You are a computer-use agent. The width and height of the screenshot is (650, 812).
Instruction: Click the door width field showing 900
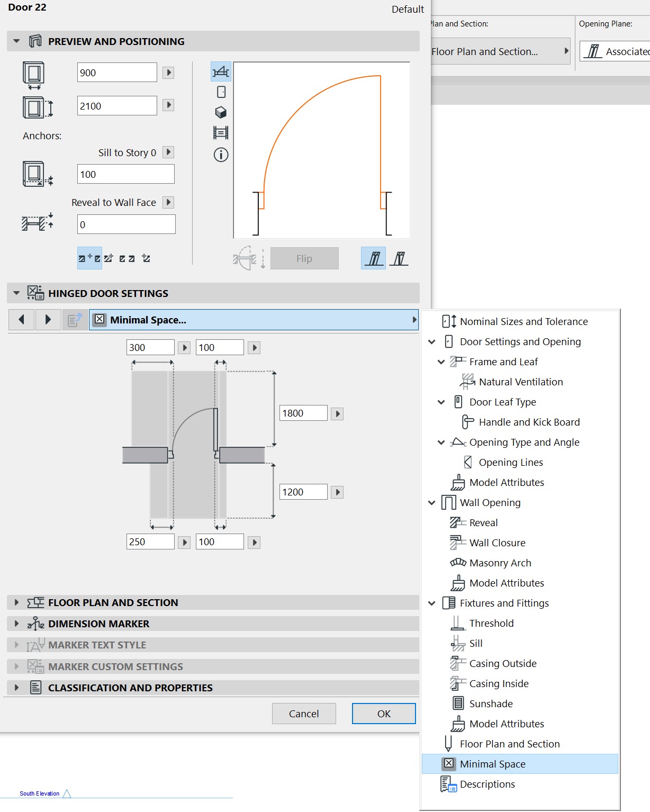[117, 73]
